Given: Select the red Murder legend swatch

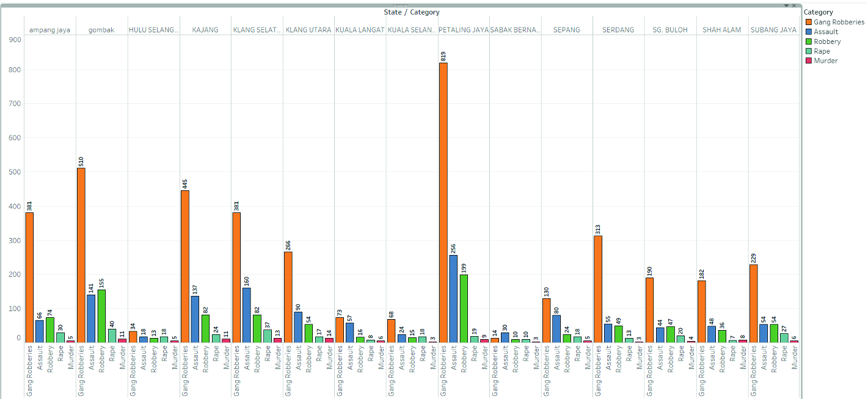Looking at the screenshot, I should point(809,60).
